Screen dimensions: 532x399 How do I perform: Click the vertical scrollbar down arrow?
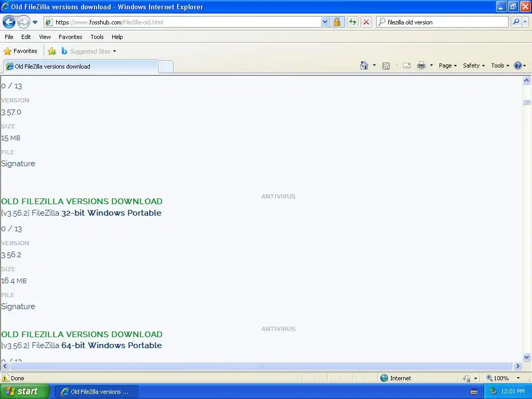pyautogui.click(x=527, y=357)
